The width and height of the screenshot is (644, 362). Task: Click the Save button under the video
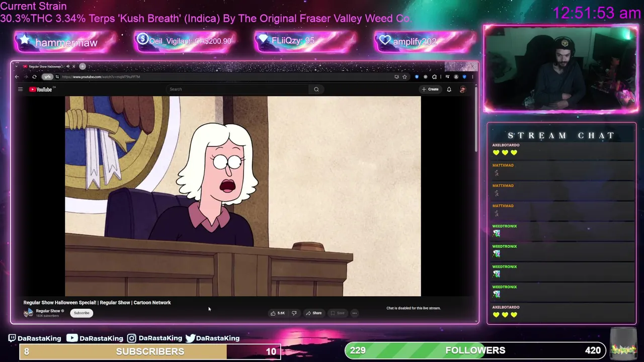pyautogui.click(x=338, y=313)
